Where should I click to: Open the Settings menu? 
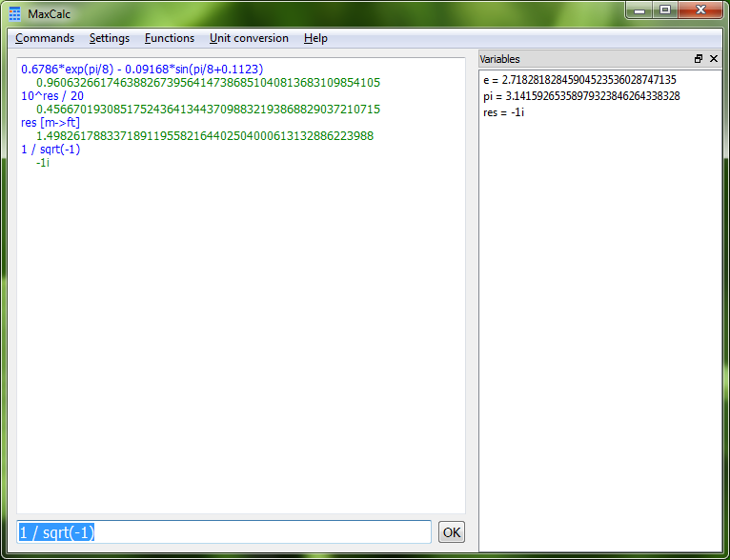[x=110, y=38]
